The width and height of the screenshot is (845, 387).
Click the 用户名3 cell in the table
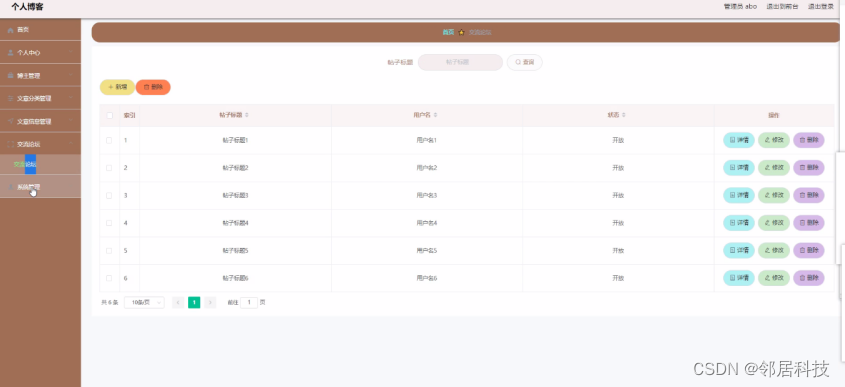click(427, 195)
